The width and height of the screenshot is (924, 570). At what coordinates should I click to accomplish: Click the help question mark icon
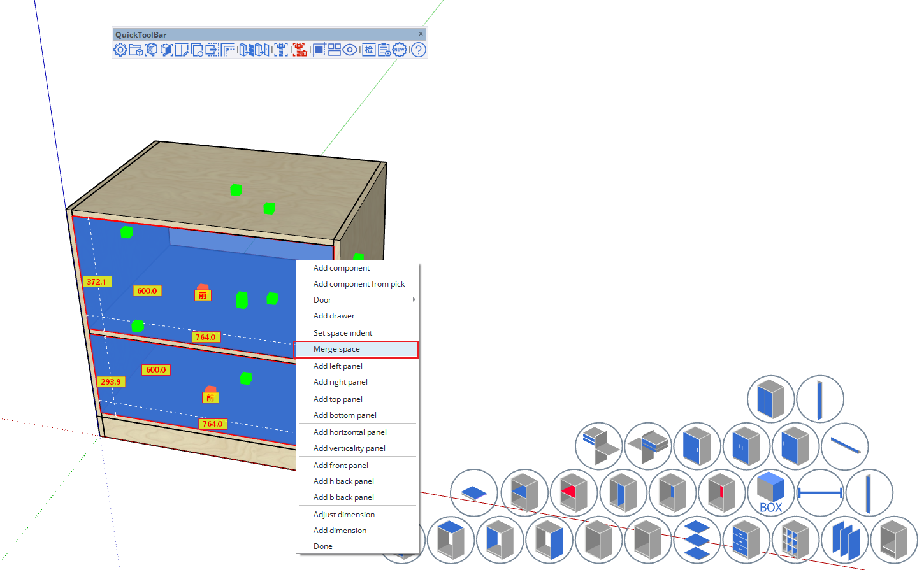click(418, 50)
